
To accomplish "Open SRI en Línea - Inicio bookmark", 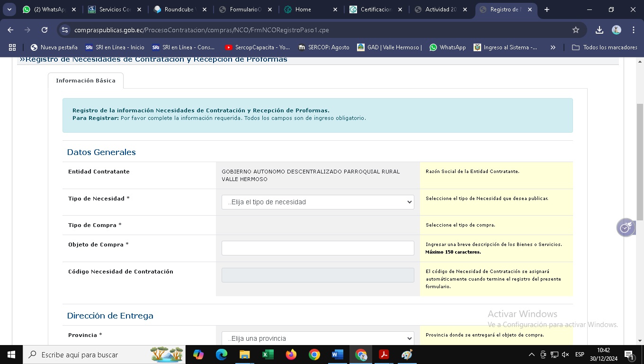I will [115, 47].
